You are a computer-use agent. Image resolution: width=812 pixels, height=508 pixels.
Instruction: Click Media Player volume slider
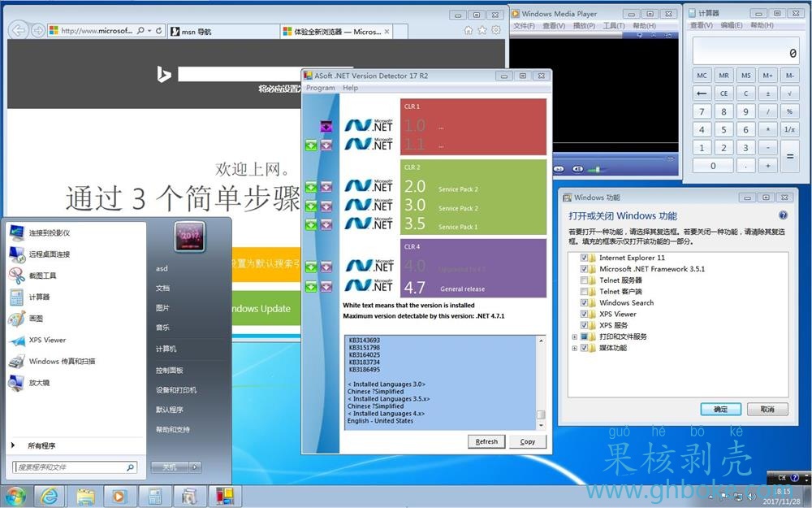point(599,169)
